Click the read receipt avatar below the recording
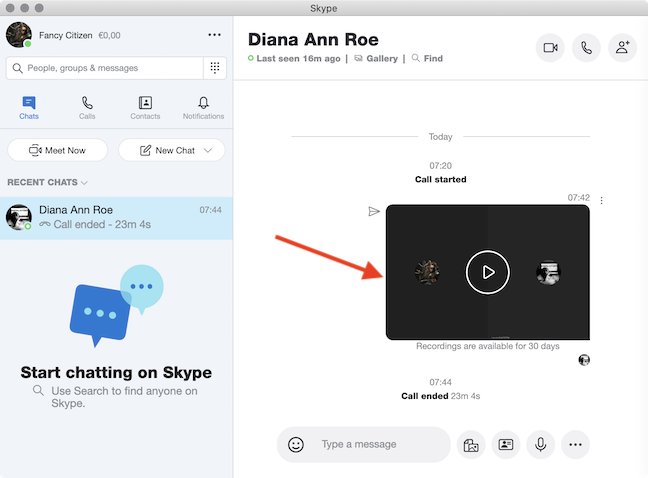The width and height of the screenshot is (648, 478). click(x=584, y=360)
